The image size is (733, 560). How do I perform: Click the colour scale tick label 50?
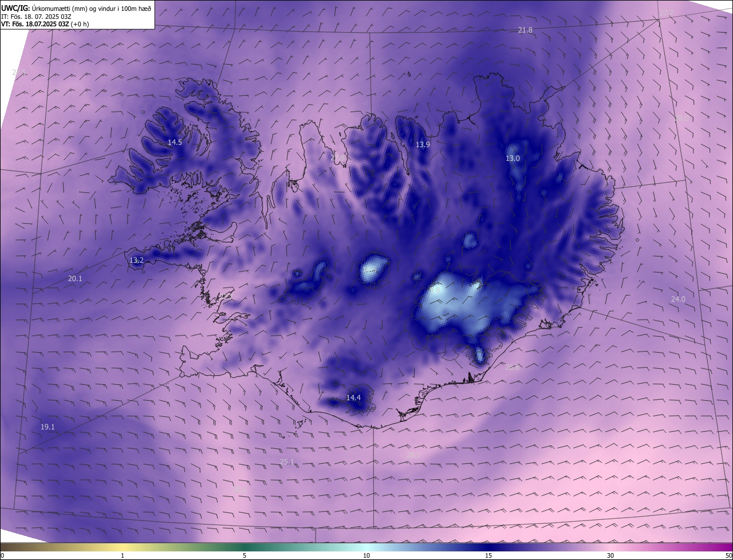(x=728, y=555)
